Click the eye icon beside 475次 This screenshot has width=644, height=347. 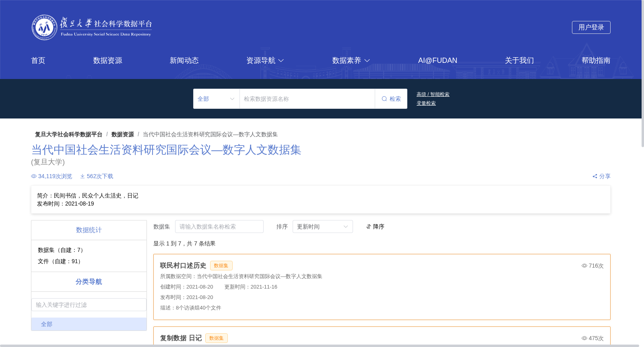[584, 338]
